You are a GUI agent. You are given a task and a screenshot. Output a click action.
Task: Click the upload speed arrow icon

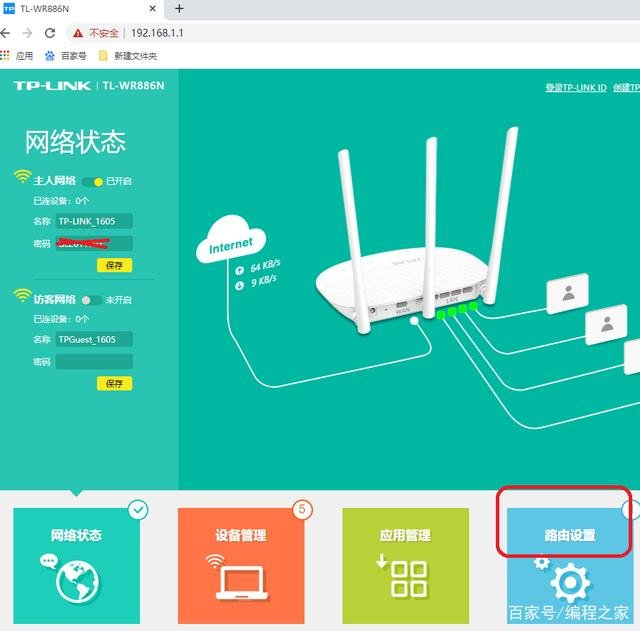coord(240,270)
